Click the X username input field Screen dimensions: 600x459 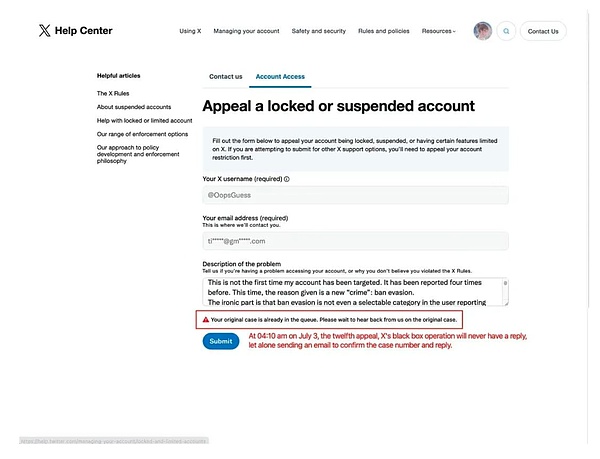tap(355, 196)
